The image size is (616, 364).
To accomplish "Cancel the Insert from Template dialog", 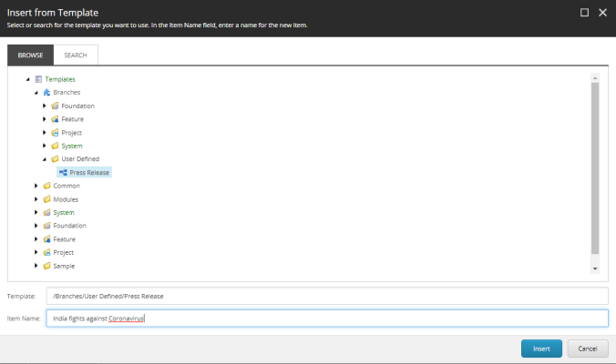I will (587, 349).
